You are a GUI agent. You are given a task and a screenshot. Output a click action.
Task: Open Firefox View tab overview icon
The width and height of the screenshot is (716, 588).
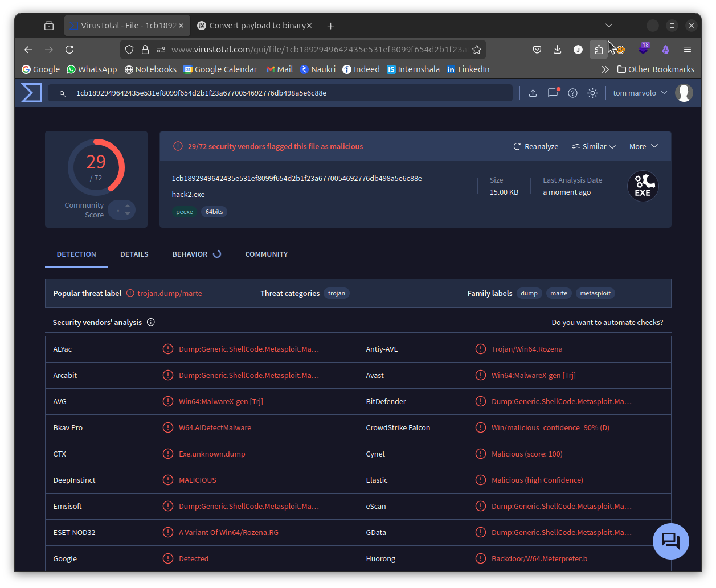49,26
